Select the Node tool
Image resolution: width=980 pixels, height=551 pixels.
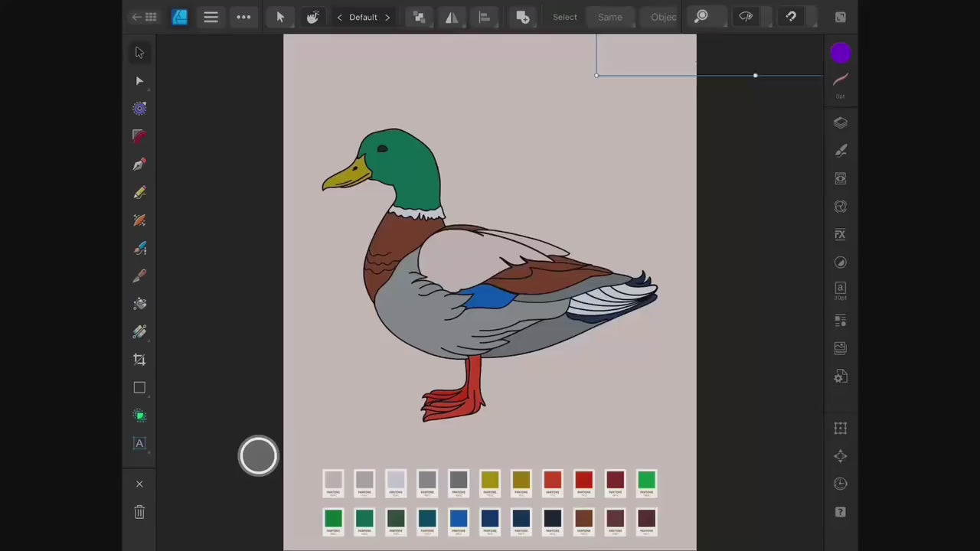(139, 80)
